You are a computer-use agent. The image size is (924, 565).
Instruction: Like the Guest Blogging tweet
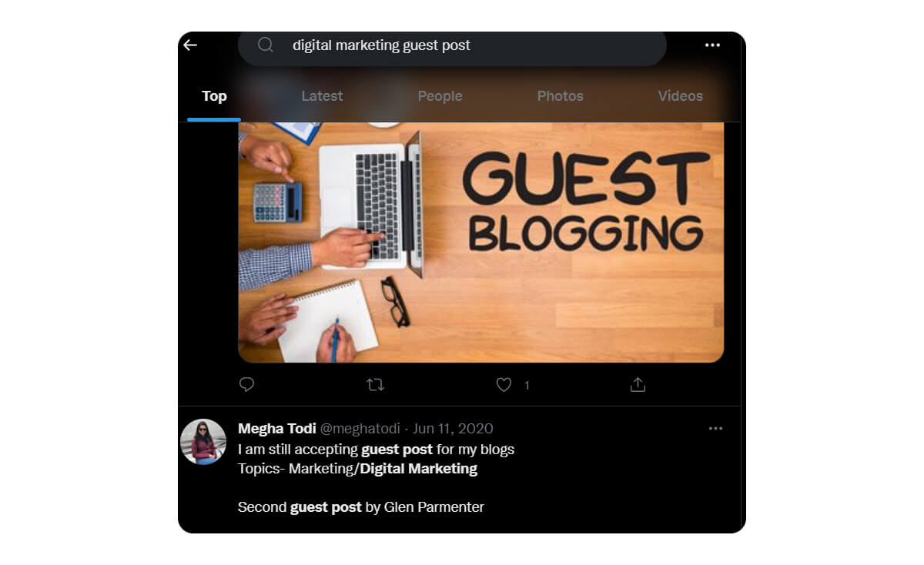(x=504, y=384)
